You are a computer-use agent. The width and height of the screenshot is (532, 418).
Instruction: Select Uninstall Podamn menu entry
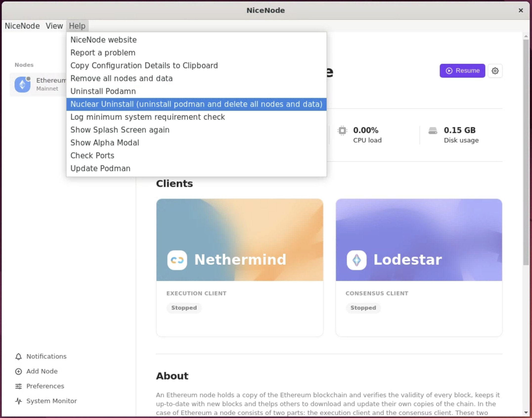click(x=196, y=91)
